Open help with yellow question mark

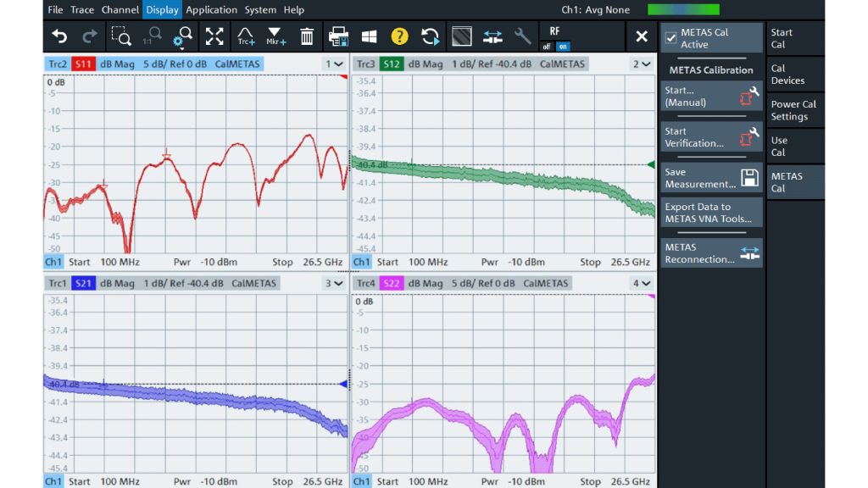(399, 36)
